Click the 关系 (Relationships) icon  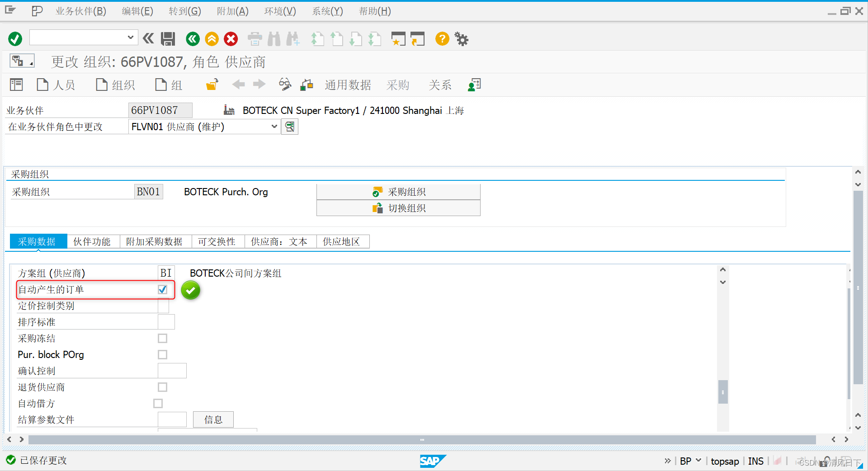(x=439, y=85)
